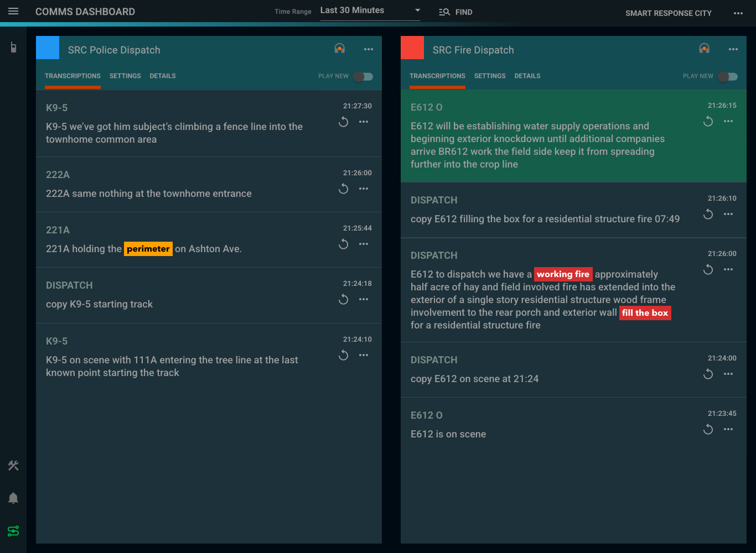Switch to Fire Dispatch DETAILS tab
756x553 pixels.
pyautogui.click(x=527, y=76)
